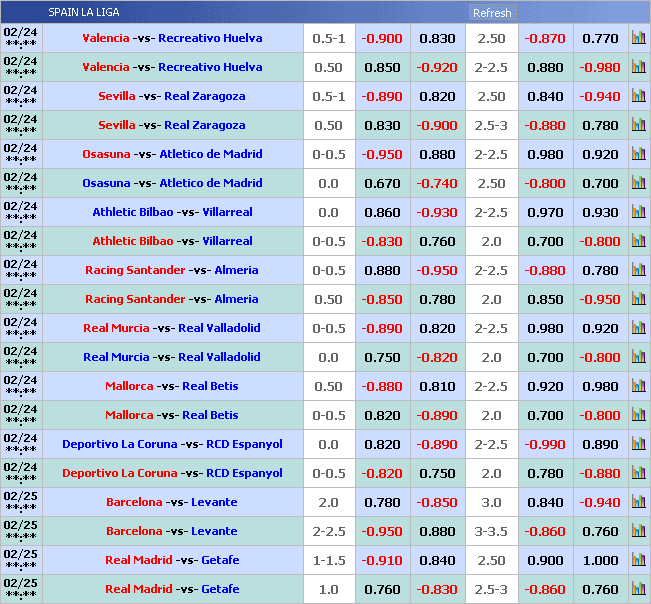Screen dimensions: 651x604
Task: Open chart icon for Barcelona 2.0 handicap row
Action: (x=638, y=502)
